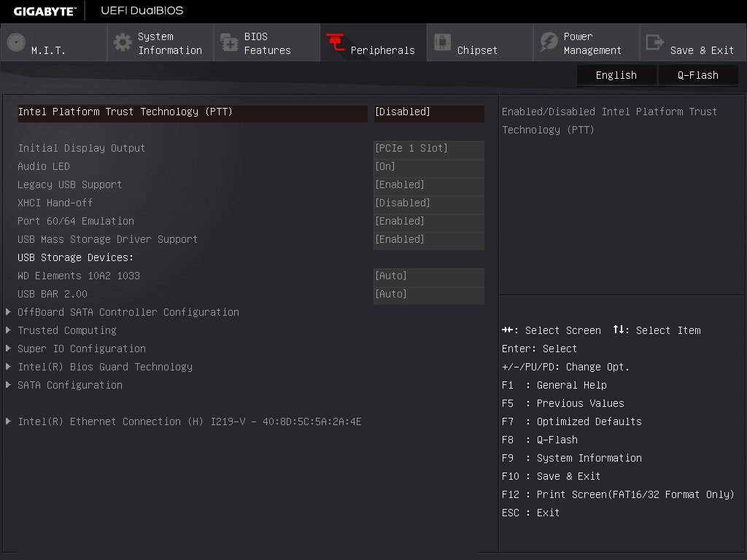Open SATA Configuration submenu
Image resolution: width=747 pixels, height=560 pixels.
pyautogui.click(x=70, y=385)
